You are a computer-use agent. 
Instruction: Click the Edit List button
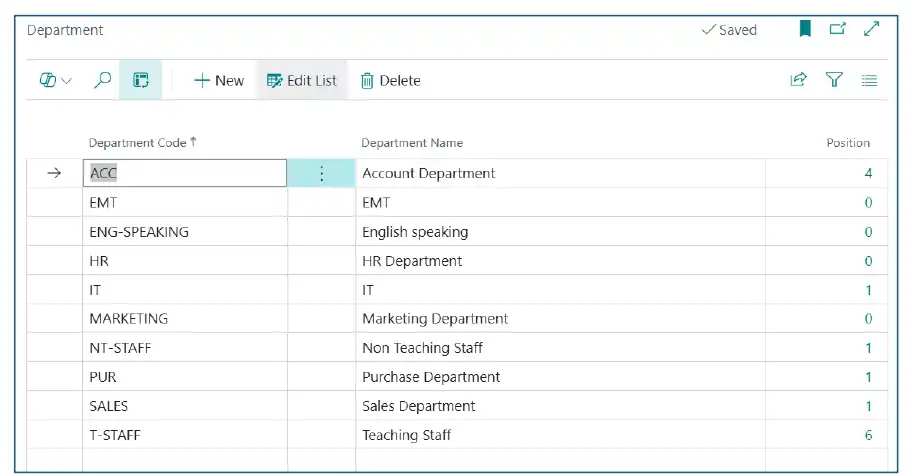pos(302,81)
